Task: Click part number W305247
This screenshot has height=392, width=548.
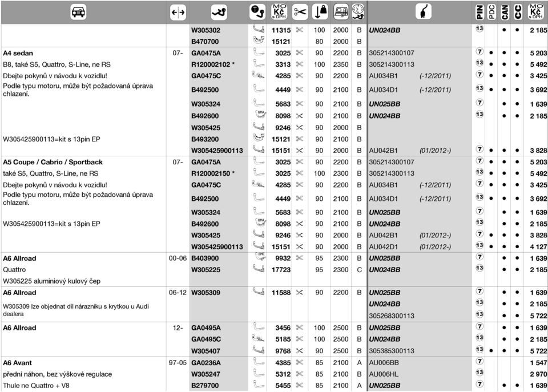Action: (x=205, y=374)
